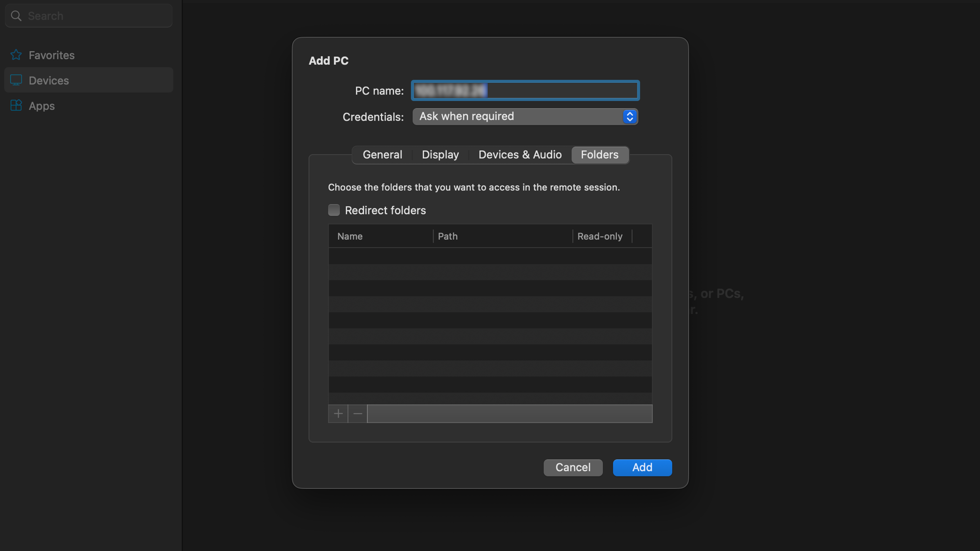The width and height of the screenshot is (980, 551).
Task: Click the plus icon to add a folder
Action: [338, 413]
